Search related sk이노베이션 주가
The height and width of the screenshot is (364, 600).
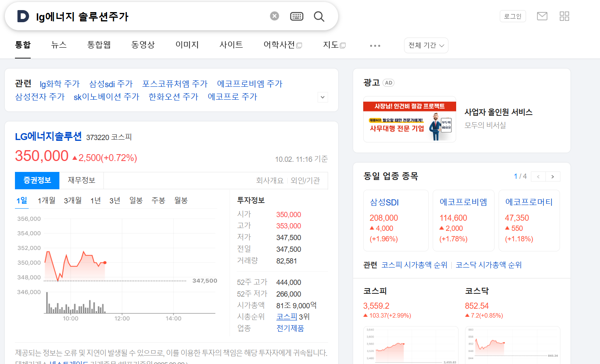pyautogui.click(x=106, y=97)
